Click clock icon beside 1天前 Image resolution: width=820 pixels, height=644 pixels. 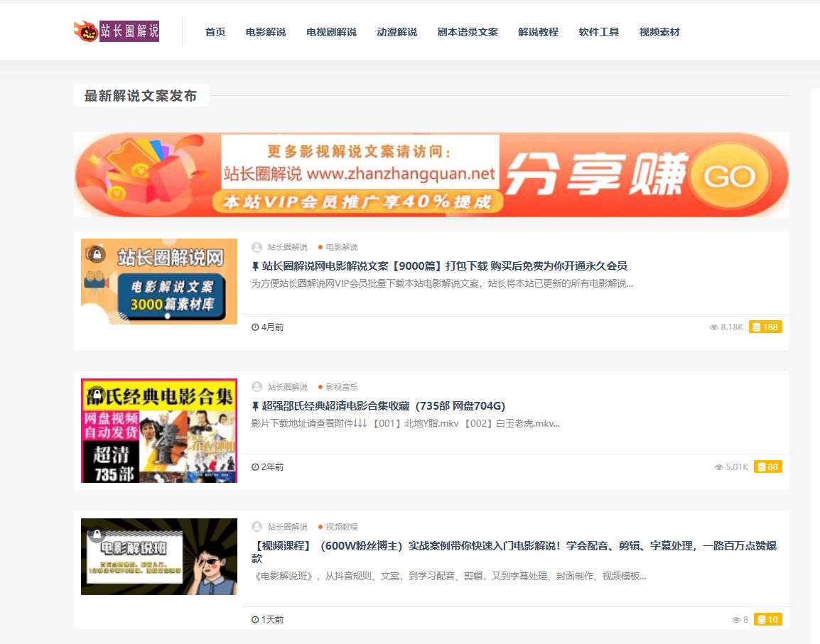point(255,619)
